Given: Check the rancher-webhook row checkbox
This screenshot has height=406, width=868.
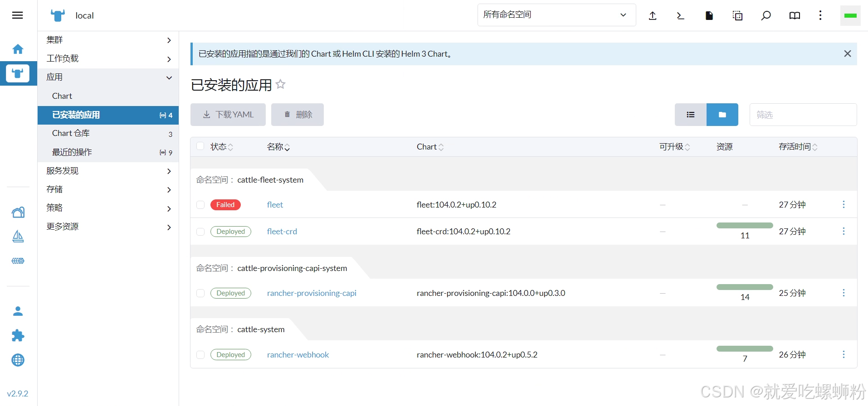Looking at the screenshot, I should (200, 355).
